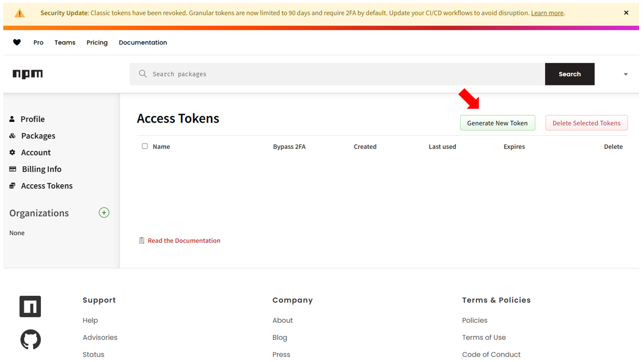The width and height of the screenshot is (644, 362).
Task: Click Delete Selected Tokens button
Action: click(586, 123)
